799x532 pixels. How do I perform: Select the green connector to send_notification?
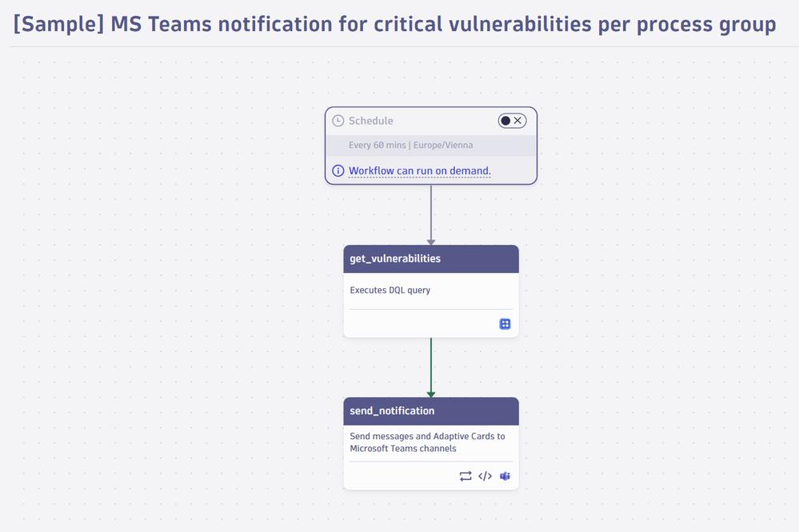pos(431,365)
